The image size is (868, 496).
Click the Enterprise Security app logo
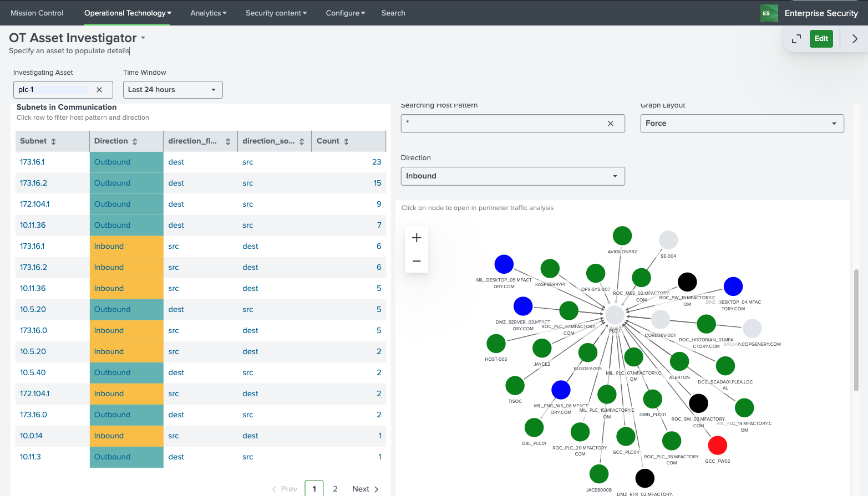point(769,13)
